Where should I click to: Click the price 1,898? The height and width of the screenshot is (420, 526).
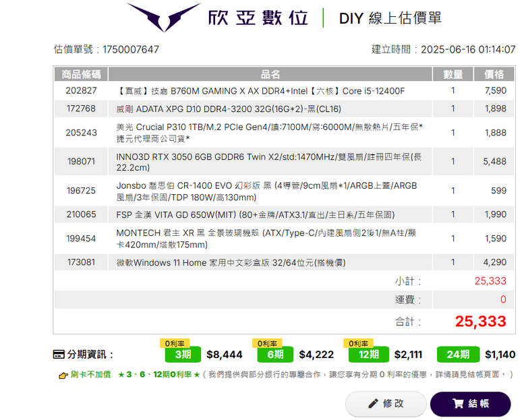coord(496,109)
